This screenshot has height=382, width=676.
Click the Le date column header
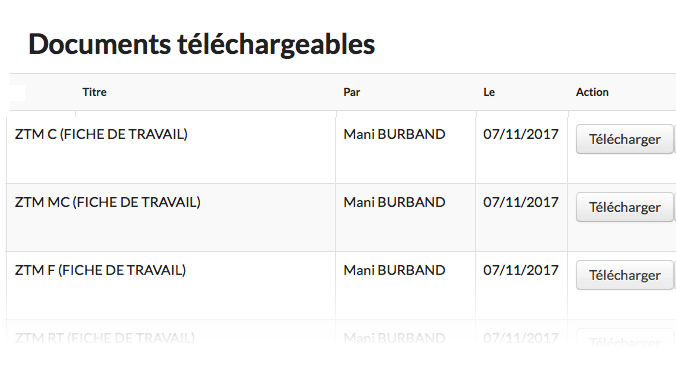(x=489, y=92)
